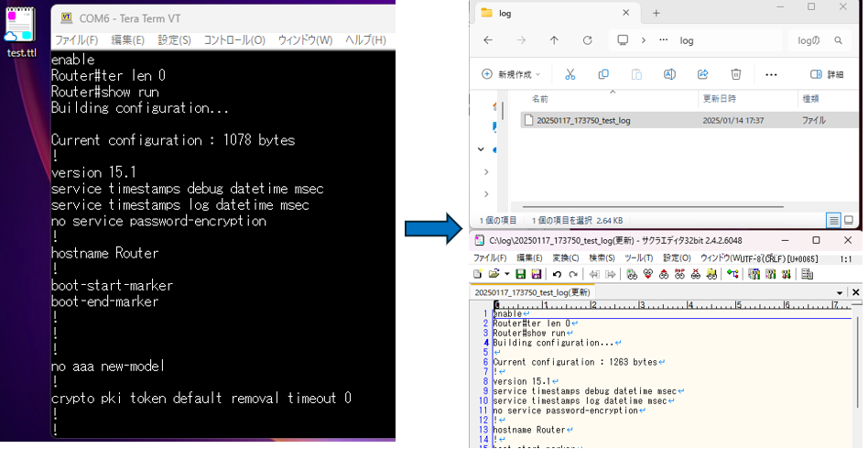Cut the selected file in Explorer
Image resolution: width=868 pixels, height=449 pixels.
pyautogui.click(x=570, y=74)
